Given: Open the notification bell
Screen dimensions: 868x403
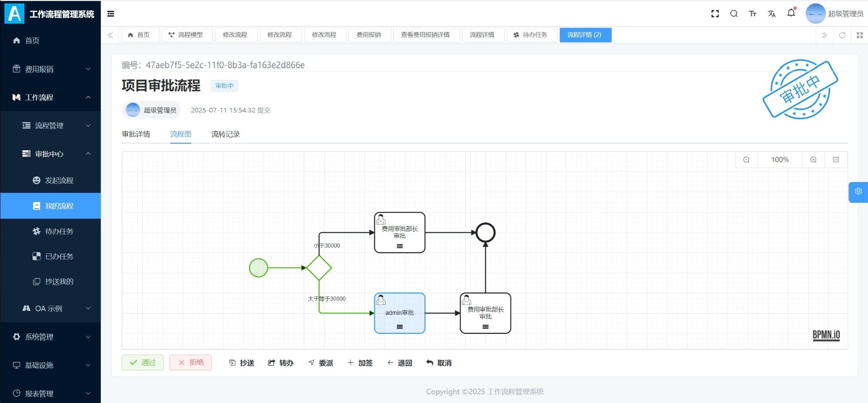Looking at the screenshot, I should [791, 13].
